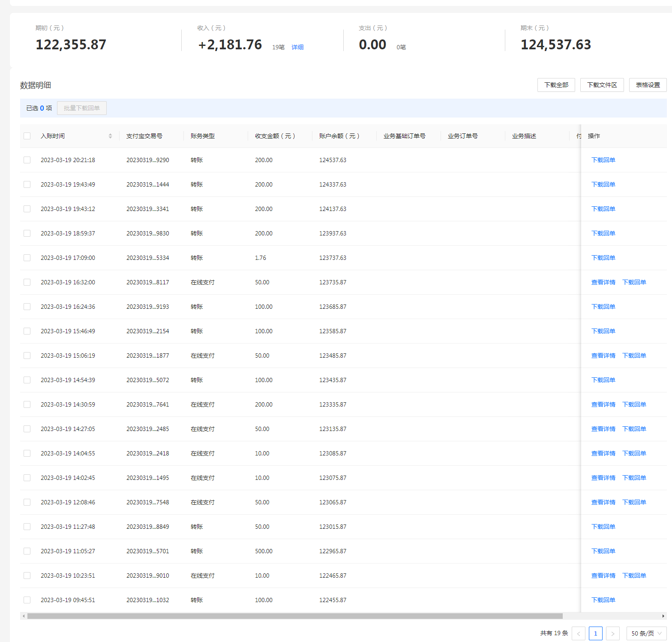Screen dimensions: 672x642
Task: Download receipt for transaction 20230319...7548
Action: coord(634,502)
